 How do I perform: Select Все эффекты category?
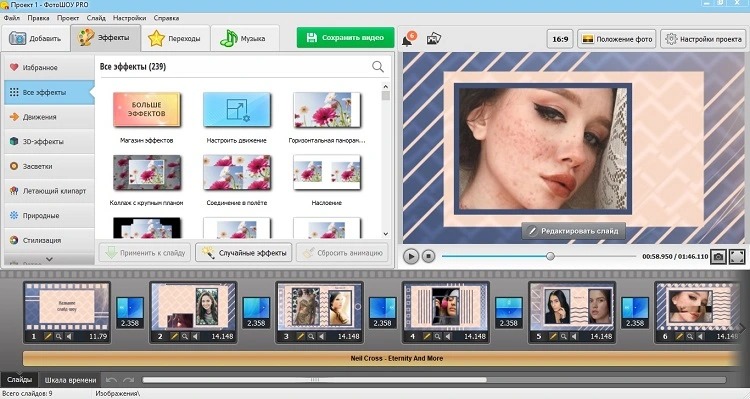point(49,92)
